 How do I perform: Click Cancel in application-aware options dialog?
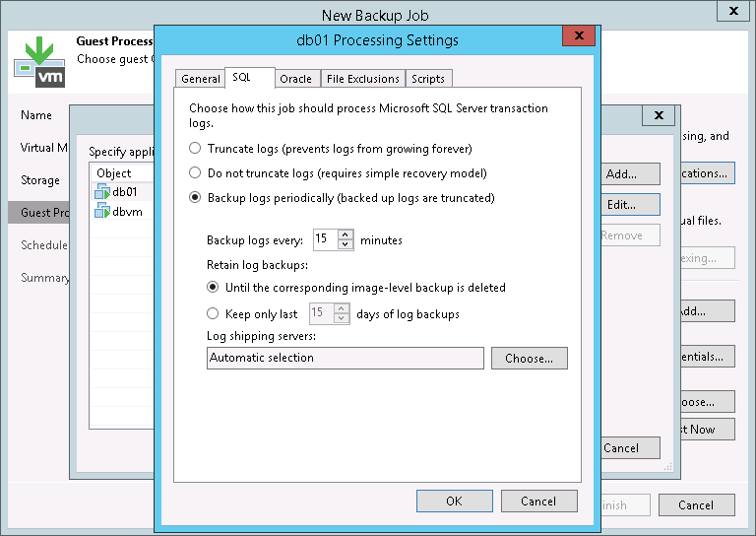pos(630,447)
